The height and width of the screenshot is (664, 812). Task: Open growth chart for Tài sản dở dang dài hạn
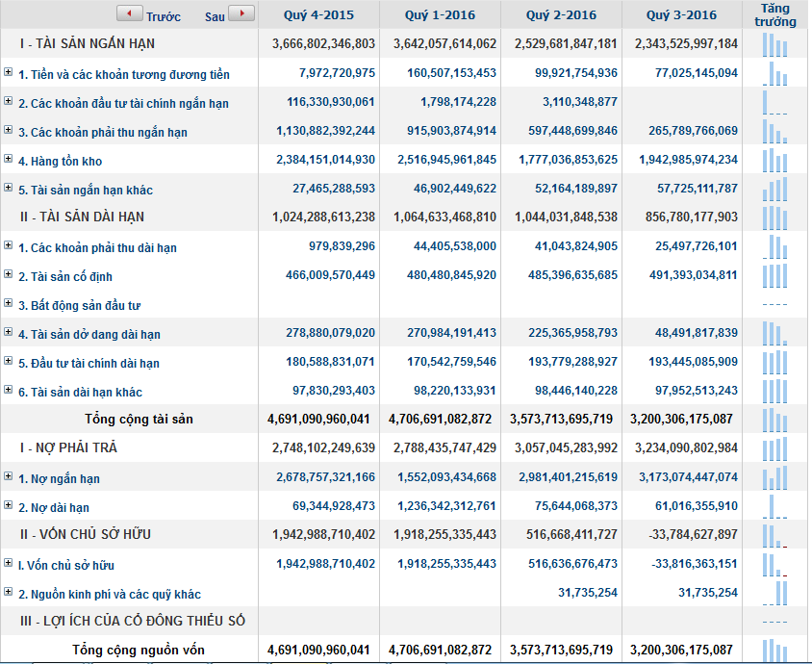point(774,334)
